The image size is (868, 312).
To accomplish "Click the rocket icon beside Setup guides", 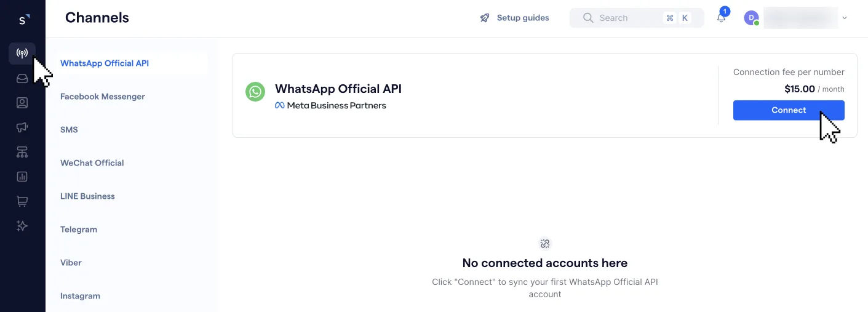I will (x=485, y=18).
